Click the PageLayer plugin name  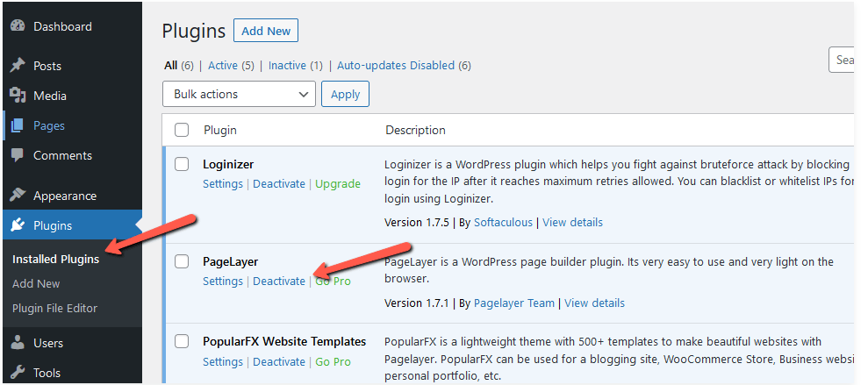click(x=230, y=261)
